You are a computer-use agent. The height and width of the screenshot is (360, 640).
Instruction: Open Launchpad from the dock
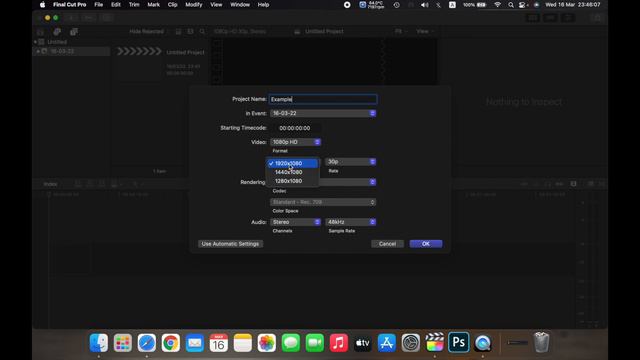point(123,342)
